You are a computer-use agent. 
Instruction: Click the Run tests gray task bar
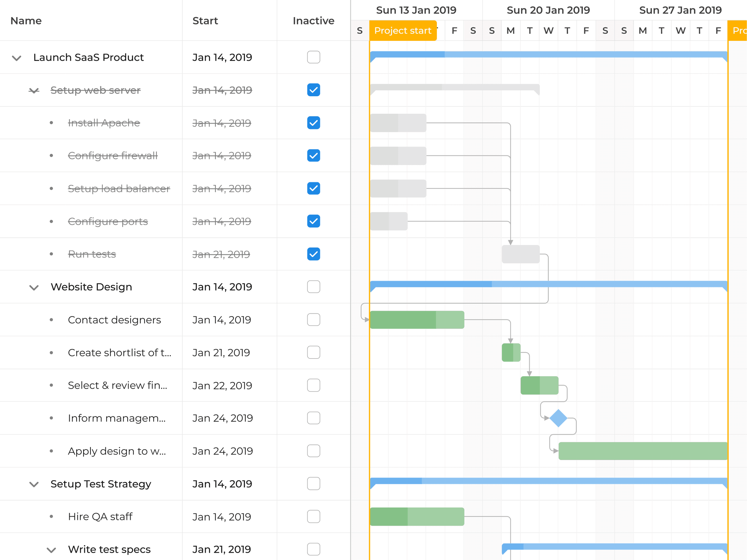pos(520,254)
